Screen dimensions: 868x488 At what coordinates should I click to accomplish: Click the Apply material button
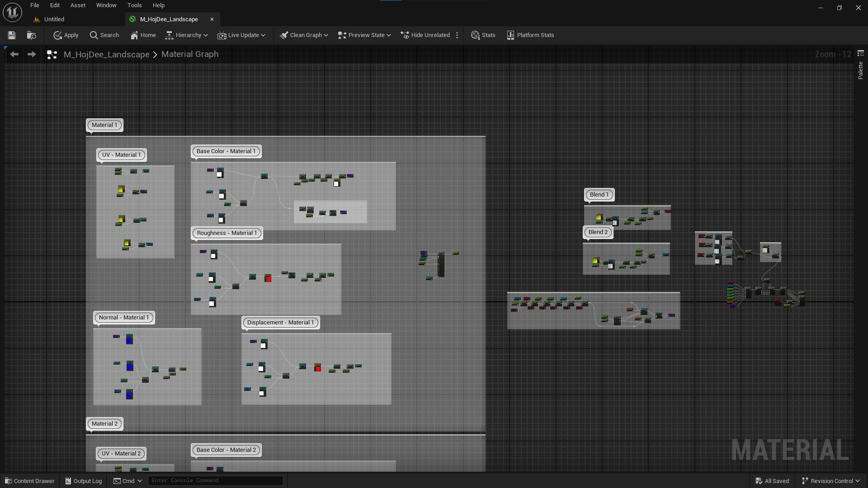(x=66, y=35)
